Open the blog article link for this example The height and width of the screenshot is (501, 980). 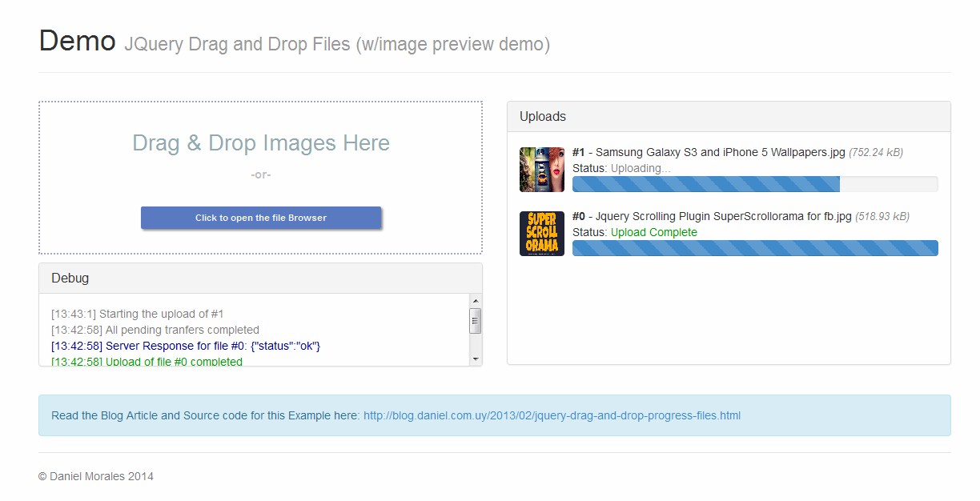click(552, 415)
